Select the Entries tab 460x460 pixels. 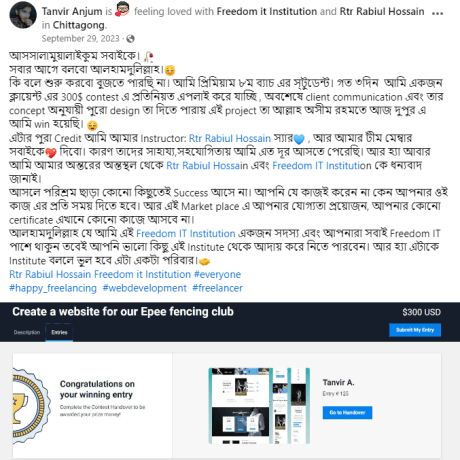point(59,332)
